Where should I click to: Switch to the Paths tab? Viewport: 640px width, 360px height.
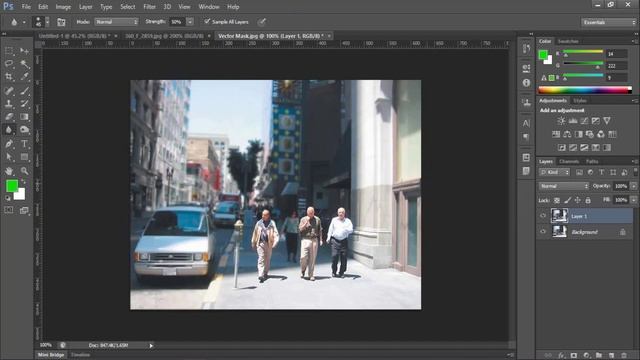pyautogui.click(x=592, y=162)
